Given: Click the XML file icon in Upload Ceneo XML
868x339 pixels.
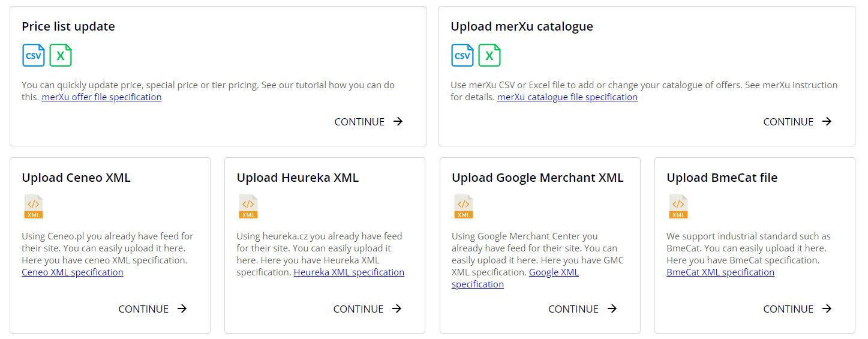Looking at the screenshot, I should [x=34, y=206].
